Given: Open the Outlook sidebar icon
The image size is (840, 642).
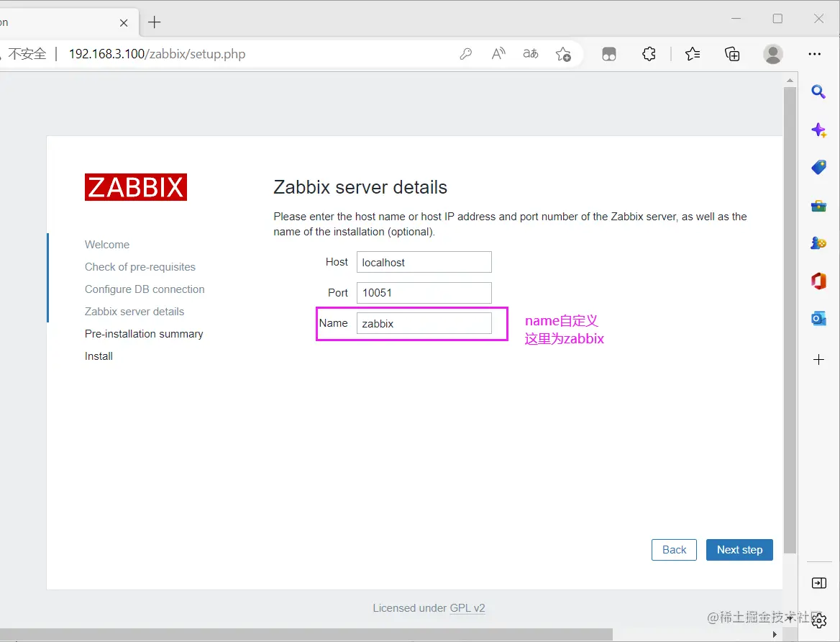Looking at the screenshot, I should click(x=818, y=319).
